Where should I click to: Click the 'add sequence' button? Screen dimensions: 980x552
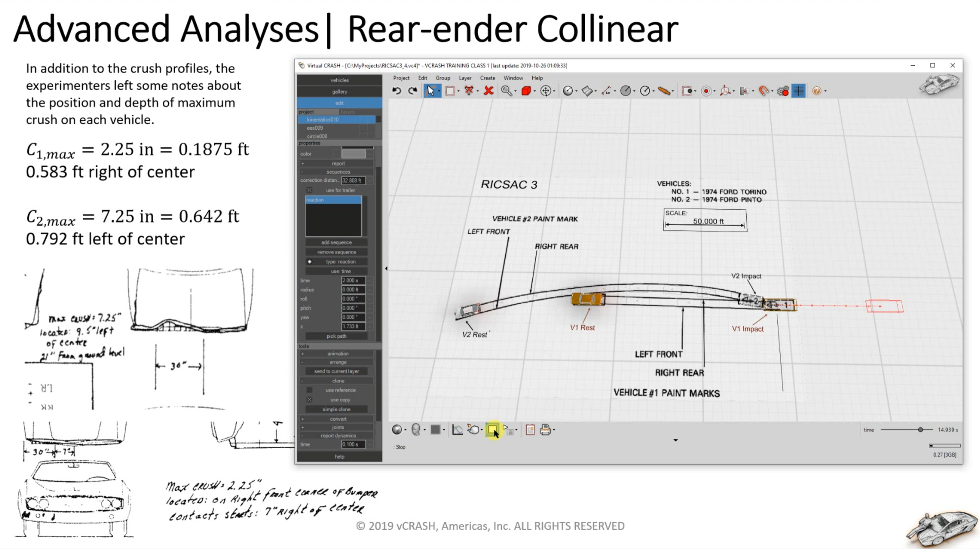tap(336, 243)
